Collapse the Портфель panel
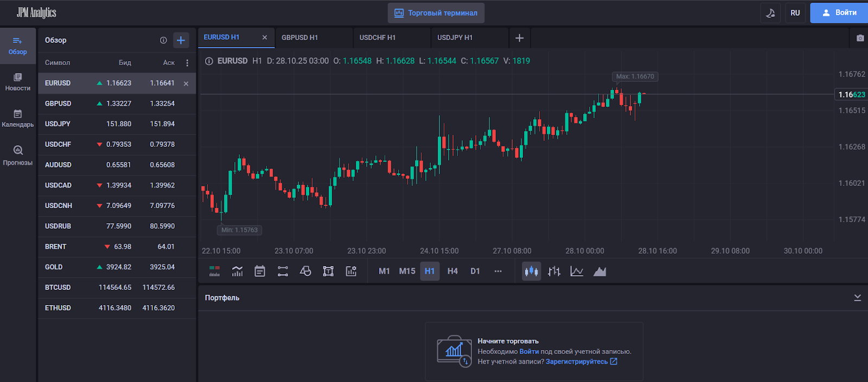Image resolution: width=868 pixels, height=382 pixels. (x=857, y=297)
